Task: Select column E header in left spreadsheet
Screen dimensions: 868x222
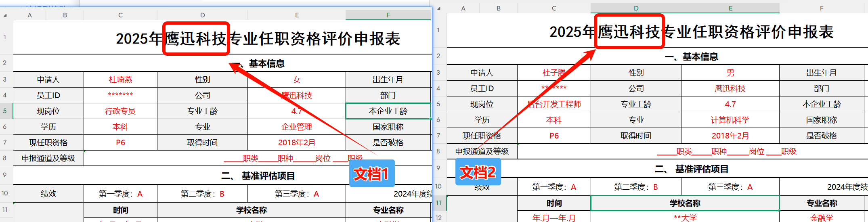Action: tap(297, 15)
